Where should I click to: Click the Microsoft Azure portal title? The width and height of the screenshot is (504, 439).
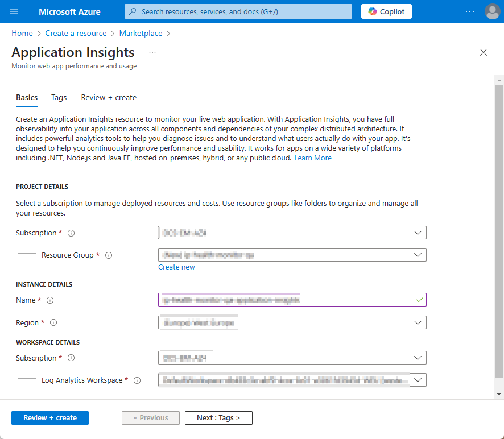(x=69, y=11)
